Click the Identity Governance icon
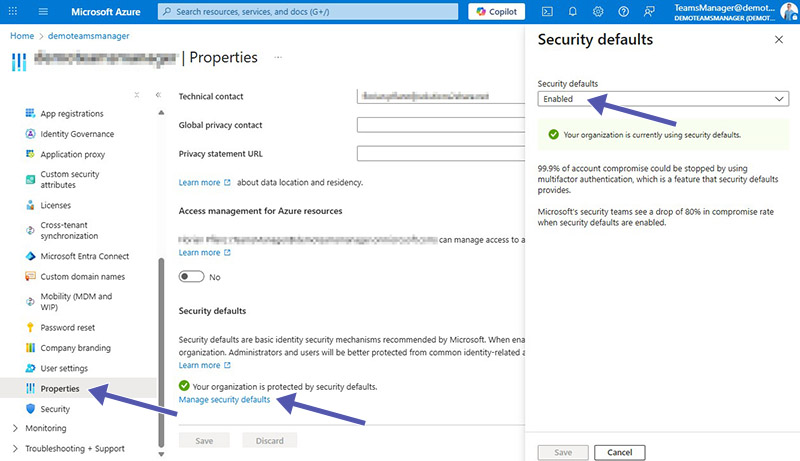The height and width of the screenshot is (461, 800). coord(30,134)
